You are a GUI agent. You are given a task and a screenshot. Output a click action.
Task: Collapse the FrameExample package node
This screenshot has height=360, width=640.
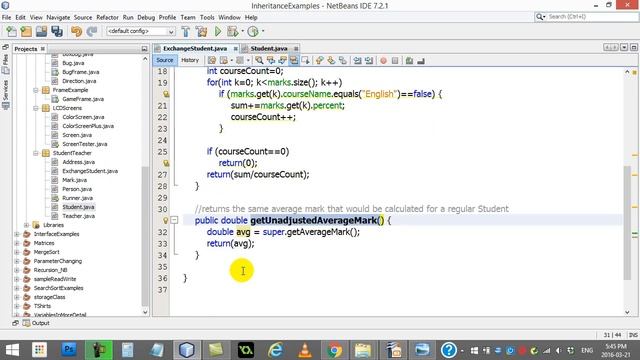tap(36, 90)
